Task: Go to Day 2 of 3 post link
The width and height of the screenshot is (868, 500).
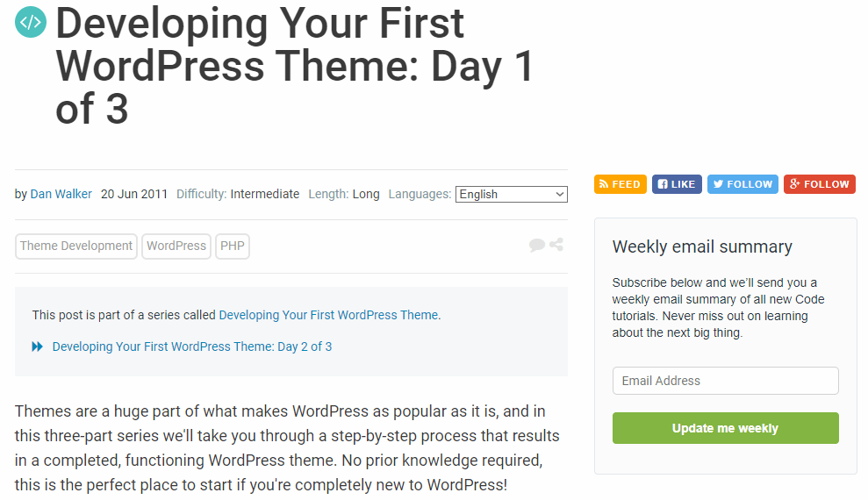Action: pyautogui.click(x=192, y=346)
